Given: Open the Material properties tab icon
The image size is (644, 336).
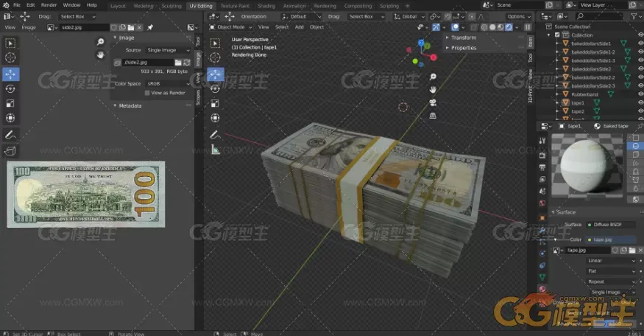Looking at the screenshot, I should click(x=542, y=289).
